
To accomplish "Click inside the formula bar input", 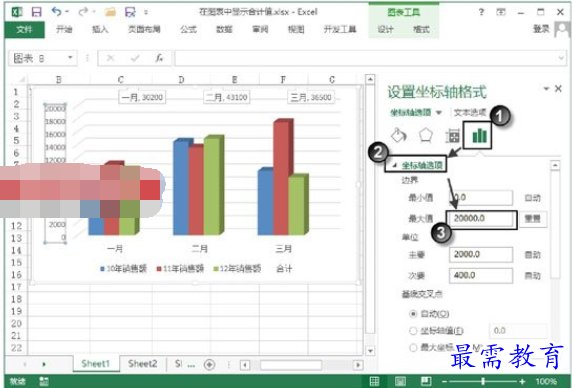I will point(366,58).
